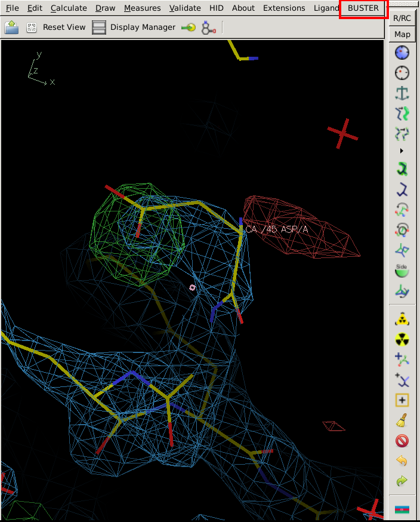Screen dimensions: 420x522
Task: Click the flag icon at toolbar bottom
Action: (x=402, y=509)
